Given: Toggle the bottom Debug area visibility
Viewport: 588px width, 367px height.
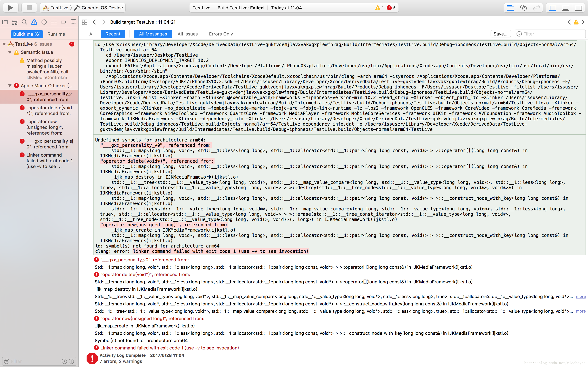Looking at the screenshot, I should [565, 8].
